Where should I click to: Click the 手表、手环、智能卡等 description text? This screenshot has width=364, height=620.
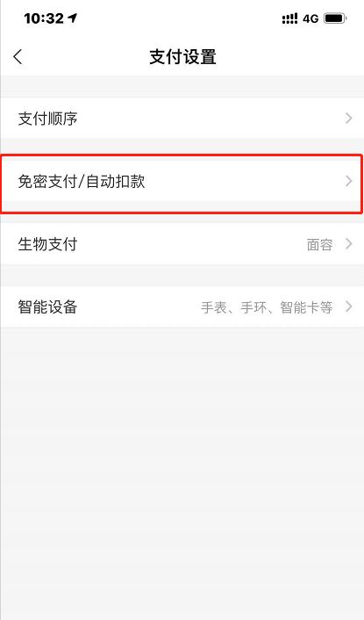point(267,307)
